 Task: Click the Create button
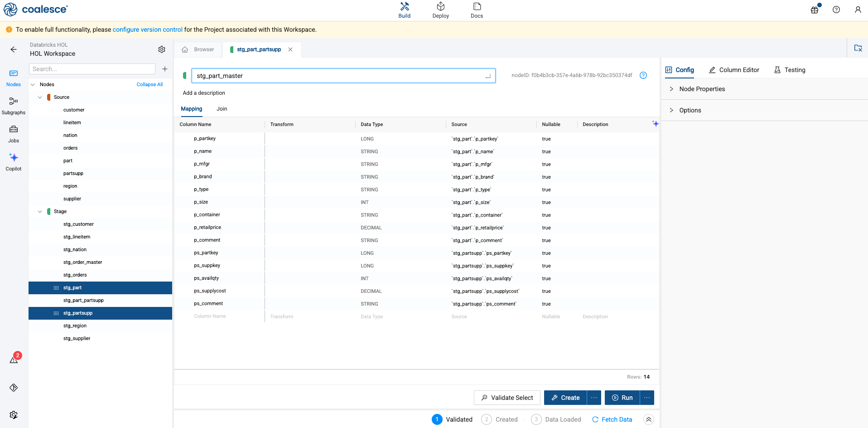pyautogui.click(x=565, y=398)
